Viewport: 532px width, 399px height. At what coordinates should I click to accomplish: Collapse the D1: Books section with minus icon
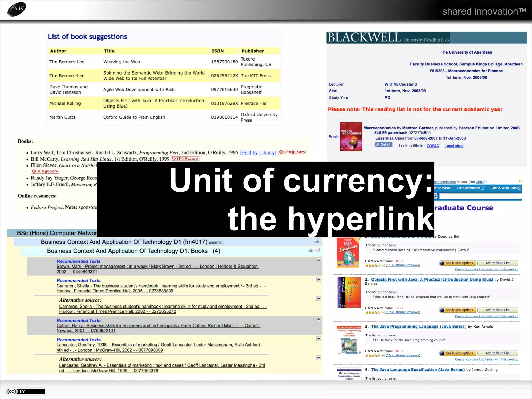[x=317, y=250]
